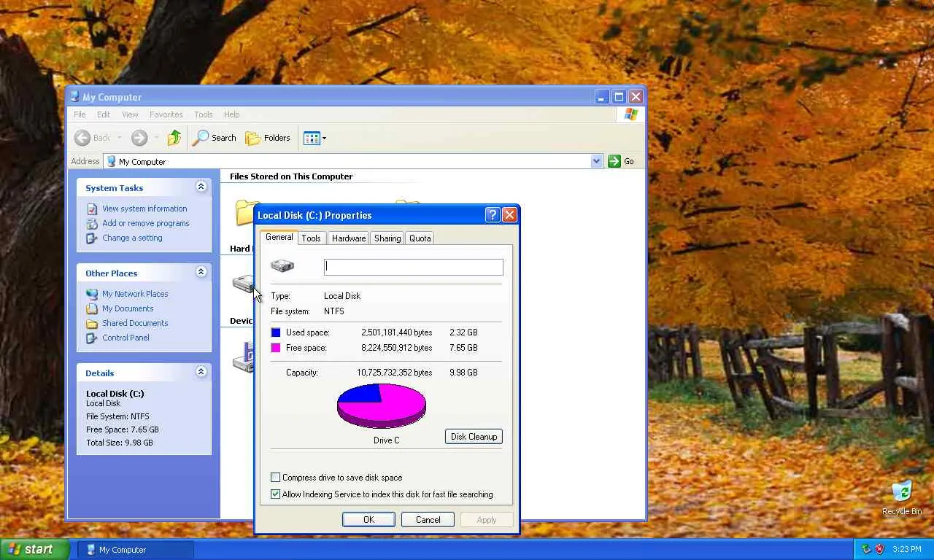Click the My Network Places icon
934x560 pixels.
[x=92, y=294]
